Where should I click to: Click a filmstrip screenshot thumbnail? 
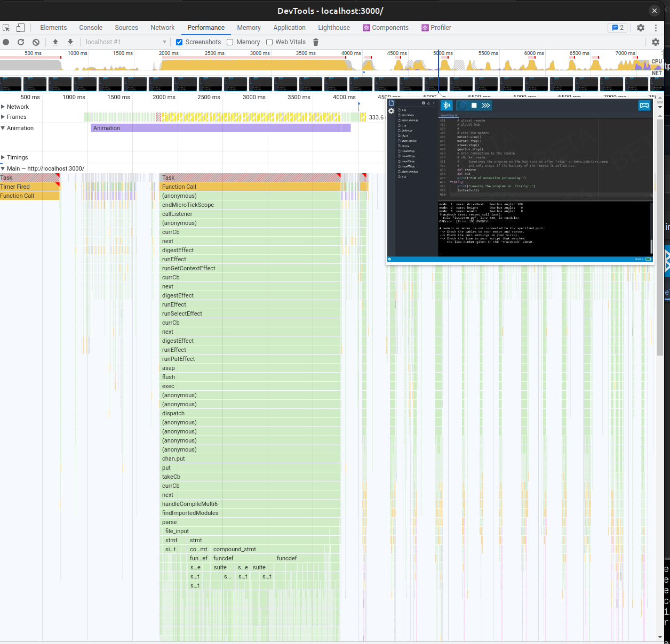point(110,84)
